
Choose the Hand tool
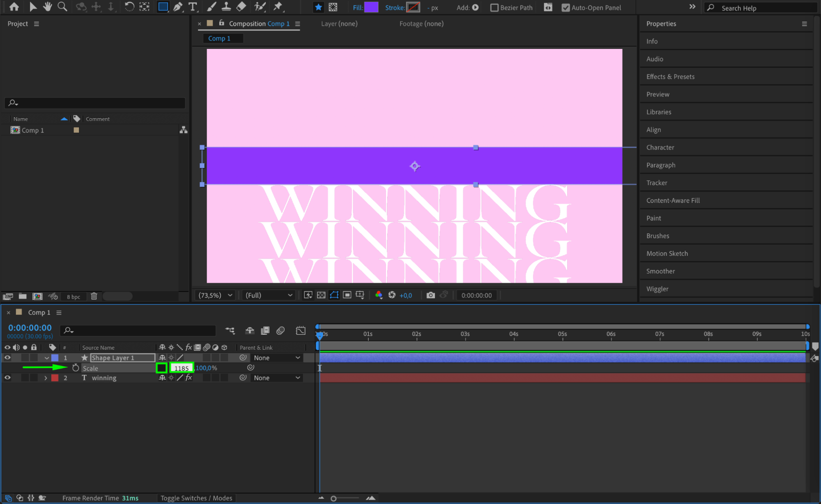pos(48,7)
